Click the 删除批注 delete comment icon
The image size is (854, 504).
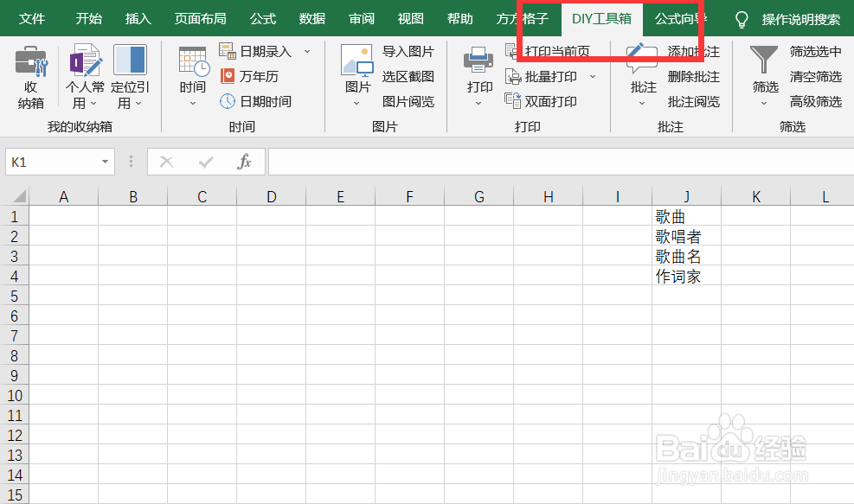[695, 76]
